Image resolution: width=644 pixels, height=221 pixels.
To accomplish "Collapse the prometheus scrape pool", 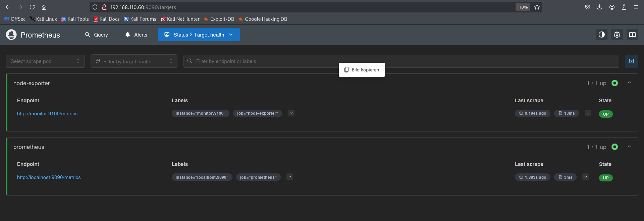I will (629, 147).
